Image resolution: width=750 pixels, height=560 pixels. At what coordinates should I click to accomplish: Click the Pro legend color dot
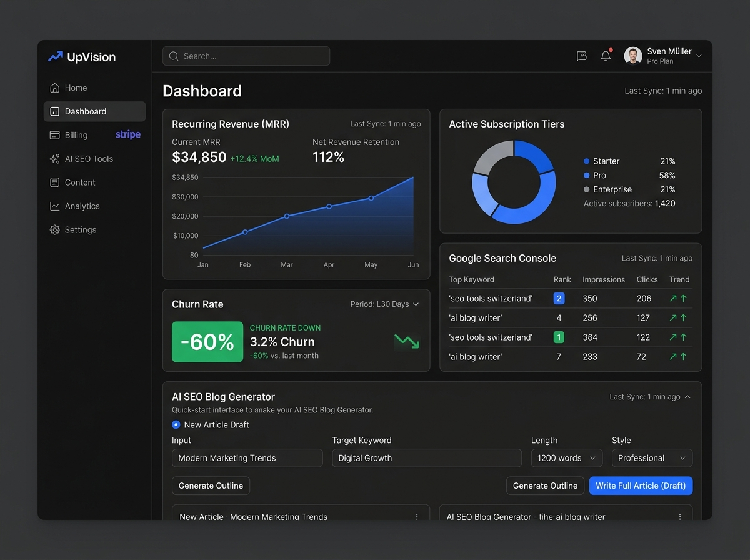pos(586,176)
